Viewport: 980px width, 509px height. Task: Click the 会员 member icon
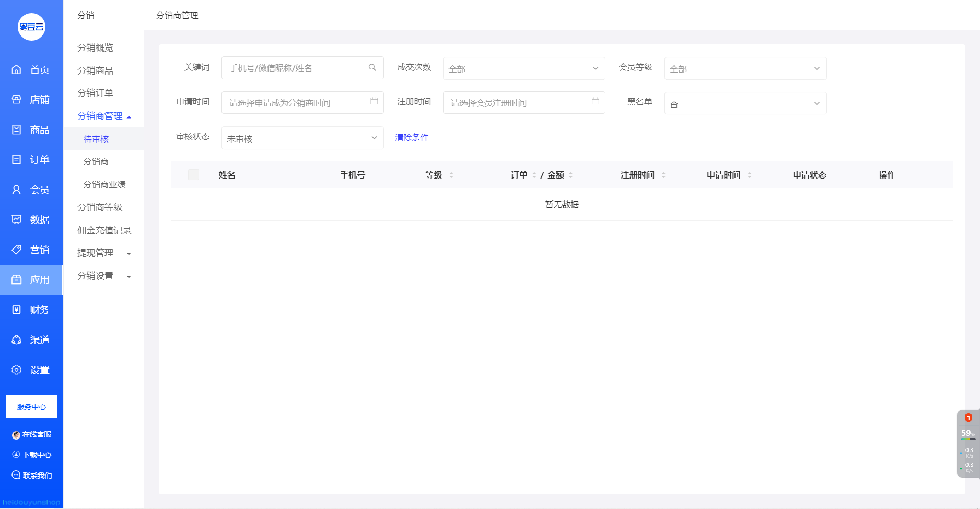(17, 190)
